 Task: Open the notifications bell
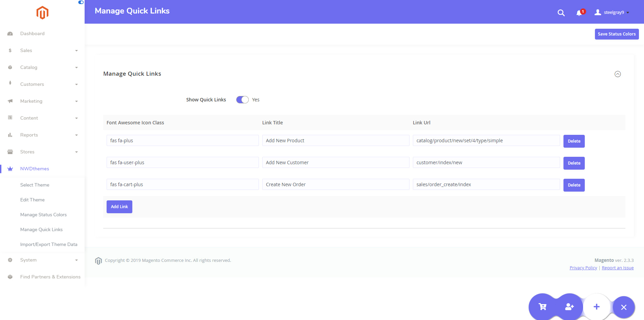579,13
